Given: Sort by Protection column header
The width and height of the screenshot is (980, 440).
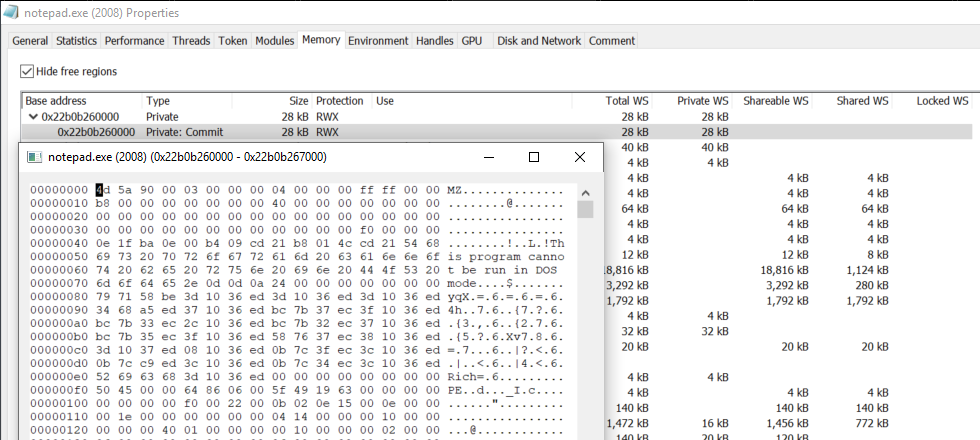Looking at the screenshot, I should 340,101.
